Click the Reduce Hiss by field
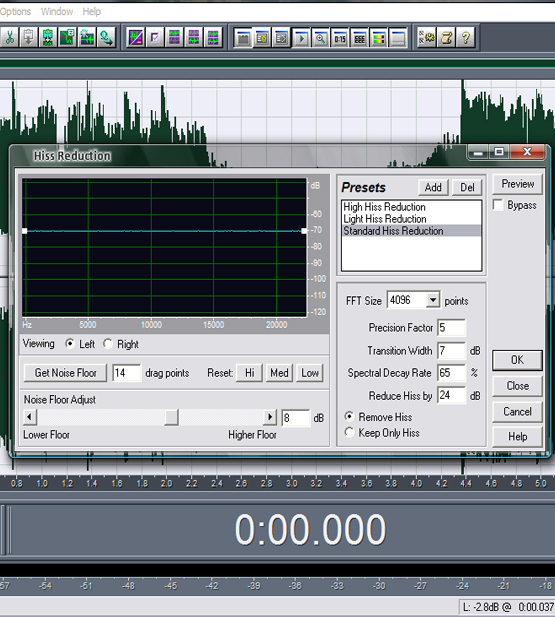 451,395
